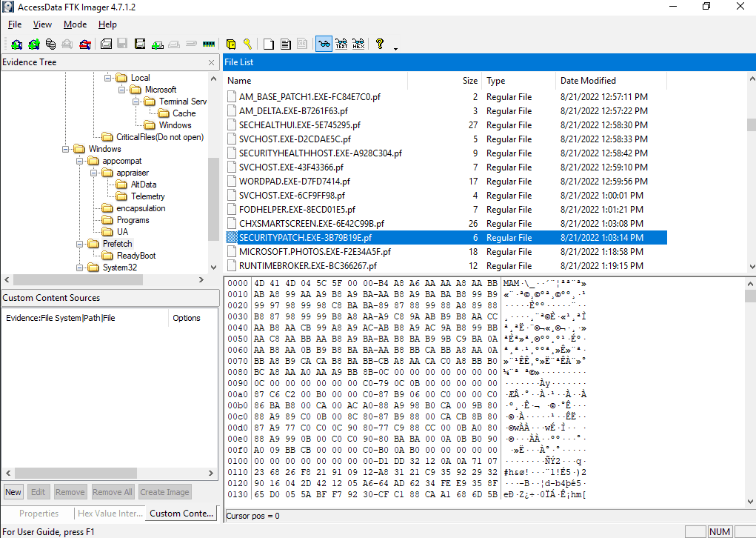Open the Mode menu
This screenshot has width=756, height=538.
tap(76, 24)
